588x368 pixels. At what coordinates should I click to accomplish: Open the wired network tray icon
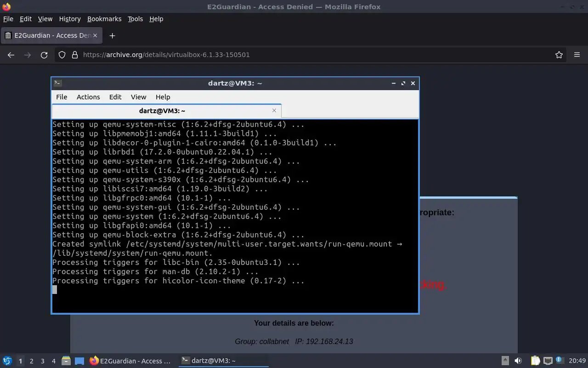tap(548, 361)
